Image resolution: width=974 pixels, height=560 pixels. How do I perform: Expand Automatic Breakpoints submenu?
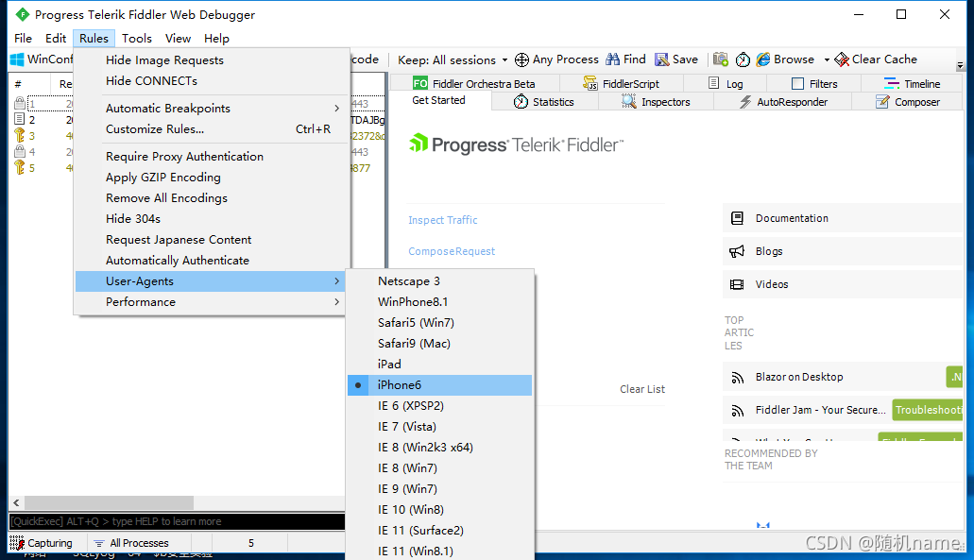click(210, 108)
